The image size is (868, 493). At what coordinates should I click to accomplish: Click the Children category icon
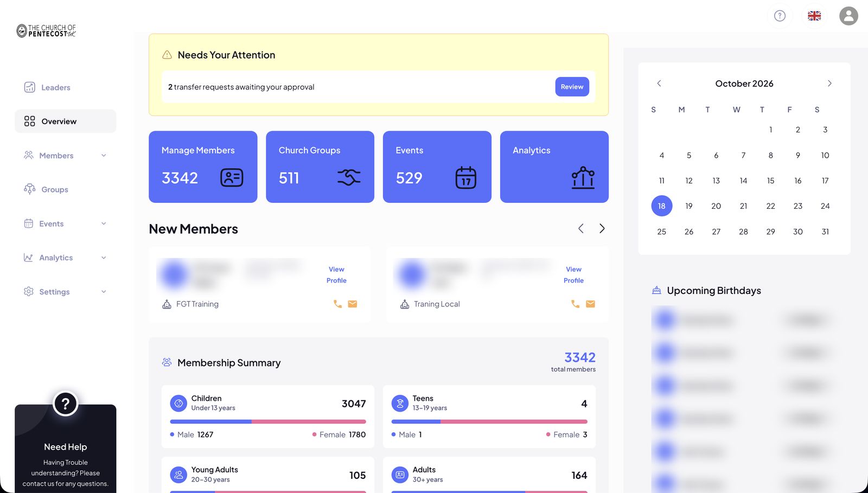coord(178,403)
